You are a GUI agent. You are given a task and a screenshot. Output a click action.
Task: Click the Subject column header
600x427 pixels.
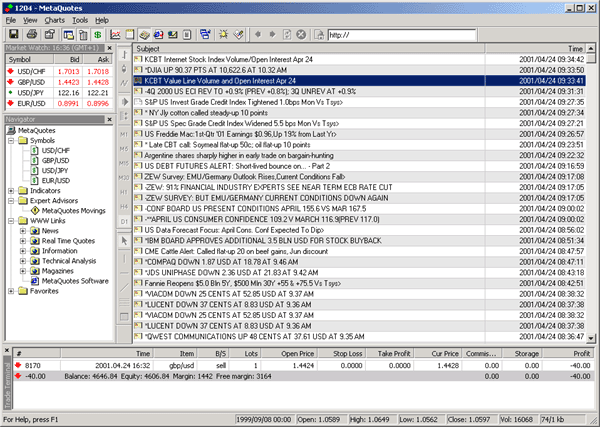309,49
